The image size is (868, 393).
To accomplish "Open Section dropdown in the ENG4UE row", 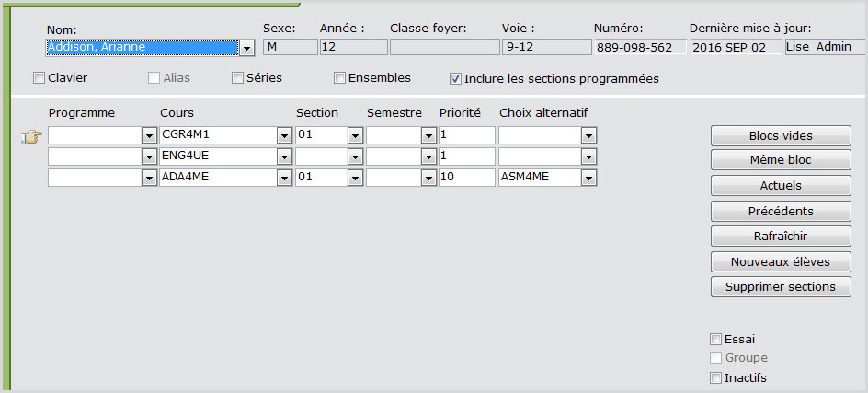I will [x=355, y=157].
